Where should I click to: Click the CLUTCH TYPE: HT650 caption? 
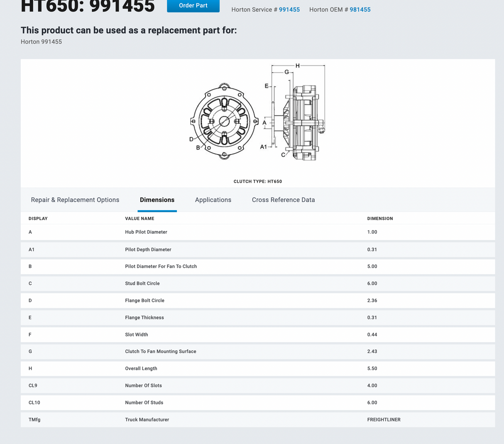[x=257, y=182]
